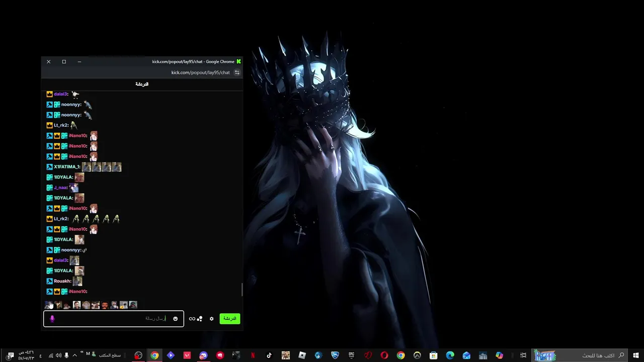Click noonnyy's text message username
Screen dimensions: 644x362
[71, 250]
